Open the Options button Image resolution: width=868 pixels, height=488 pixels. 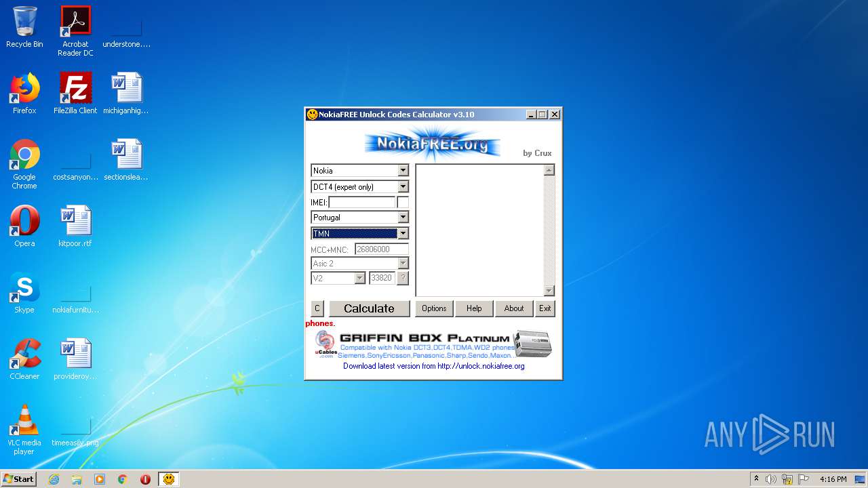point(434,308)
